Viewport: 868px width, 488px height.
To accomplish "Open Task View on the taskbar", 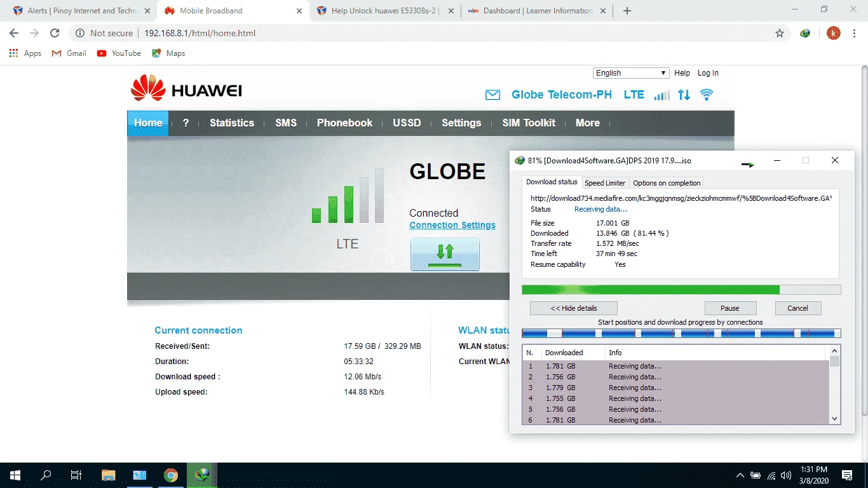I will (x=76, y=475).
